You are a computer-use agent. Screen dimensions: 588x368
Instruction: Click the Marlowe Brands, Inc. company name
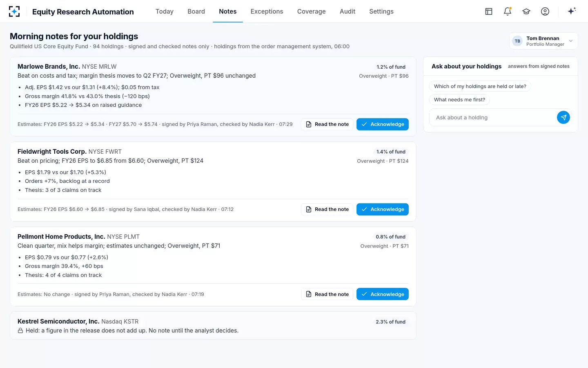tap(49, 67)
